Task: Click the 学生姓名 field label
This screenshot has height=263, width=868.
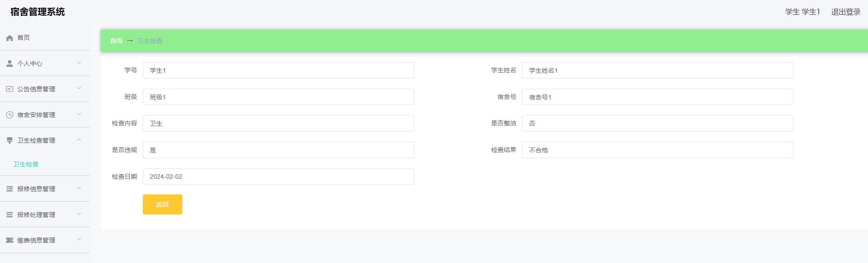Action: coord(503,70)
